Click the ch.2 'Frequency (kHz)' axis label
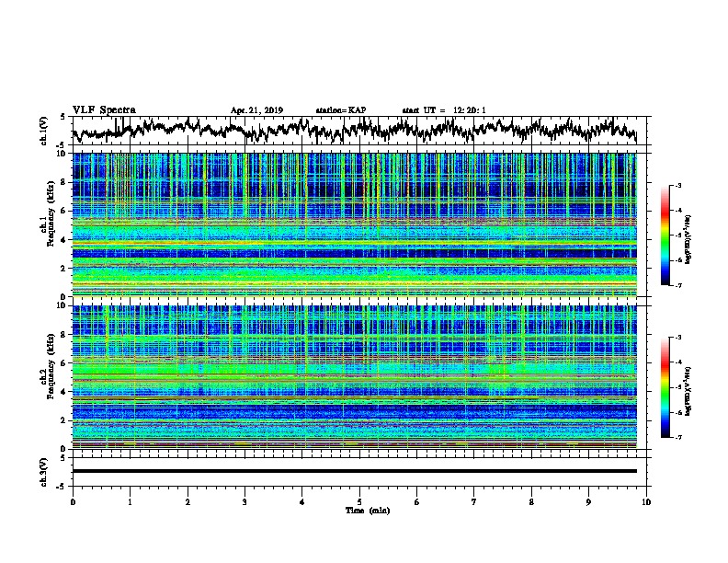Image resolution: width=728 pixels, height=563 pixels. [51, 366]
